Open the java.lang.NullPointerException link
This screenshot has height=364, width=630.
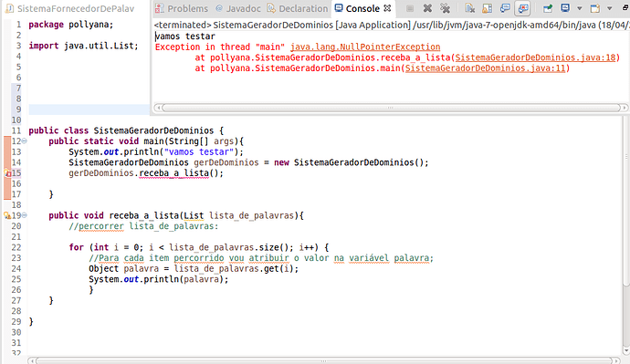[x=365, y=47]
